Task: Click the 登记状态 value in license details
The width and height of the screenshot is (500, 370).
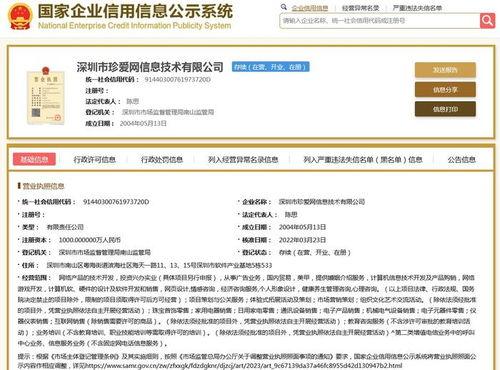Action: (315, 253)
